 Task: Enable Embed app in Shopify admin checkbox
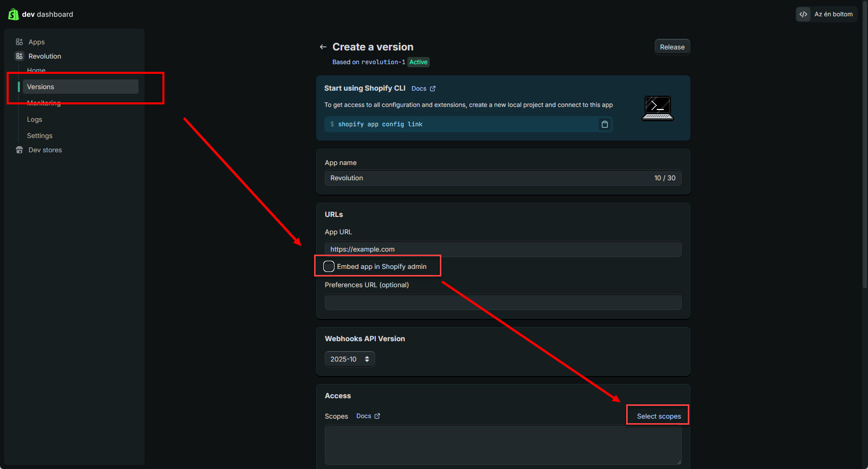coord(329,266)
